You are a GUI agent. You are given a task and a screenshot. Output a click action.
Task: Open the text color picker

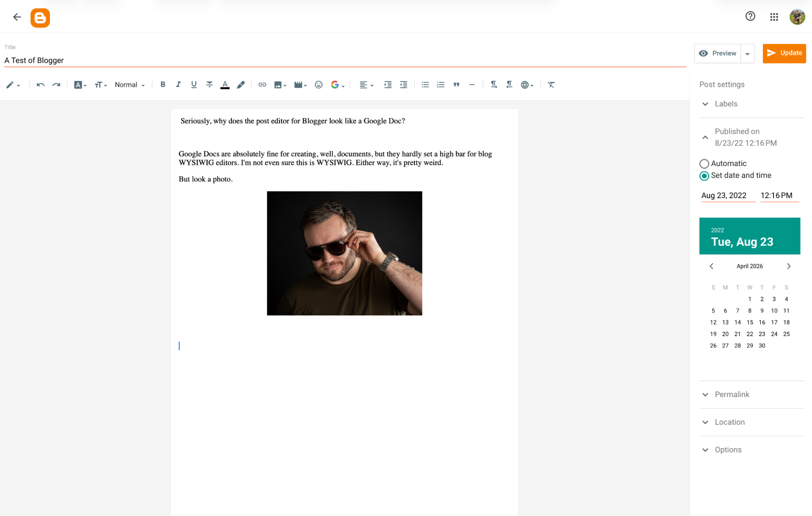pyautogui.click(x=225, y=84)
